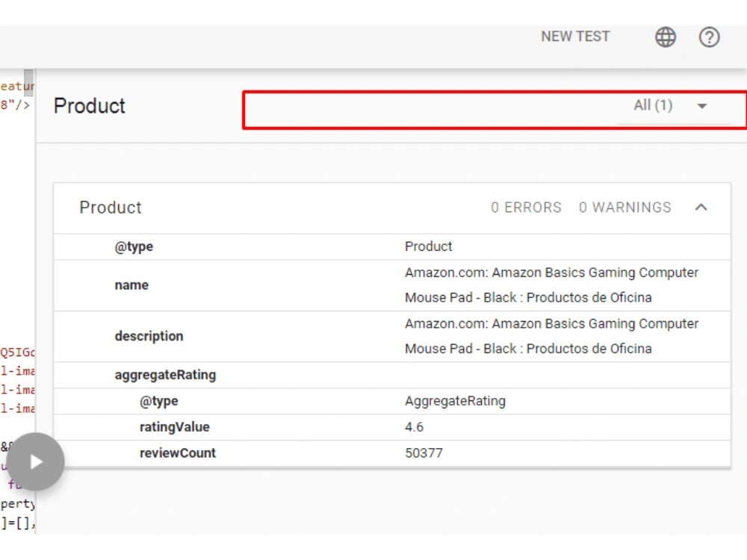The width and height of the screenshot is (747, 560).
Task: Click the AggregateRating type value
Action: tap(455, 401)
